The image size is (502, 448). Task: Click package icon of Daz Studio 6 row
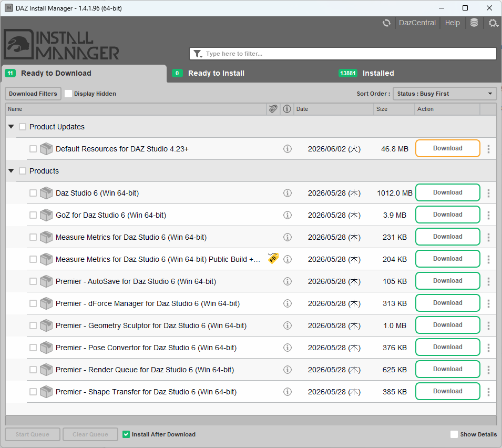pos(46,193)
